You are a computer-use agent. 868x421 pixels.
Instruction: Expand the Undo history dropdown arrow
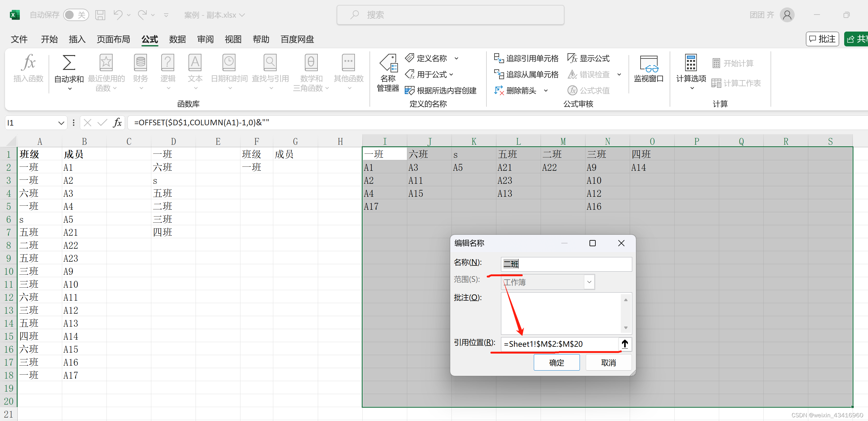tap(129, 15)
